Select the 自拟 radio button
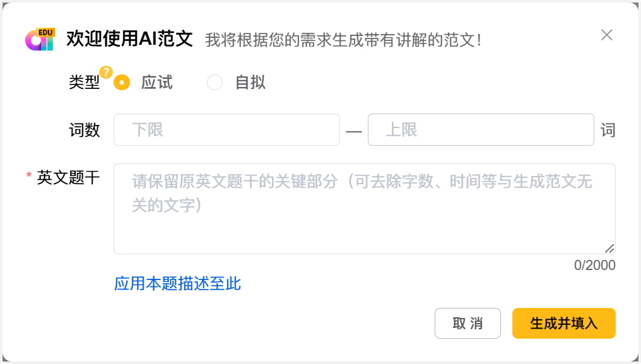The height and width of the screenshot is (364, 641). point(215,83)
